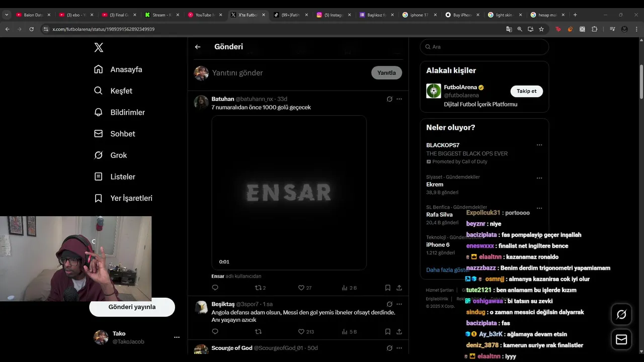Repost Batuhan's post
Image resolution: width=644 pixels, height=362 pixels.
[260, 288]
